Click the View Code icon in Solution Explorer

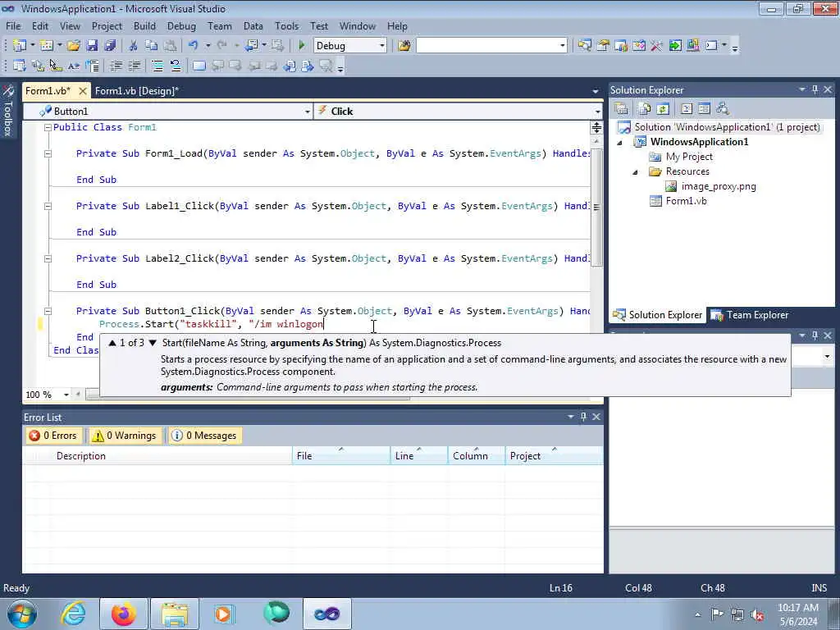click(x=687, y=109)
